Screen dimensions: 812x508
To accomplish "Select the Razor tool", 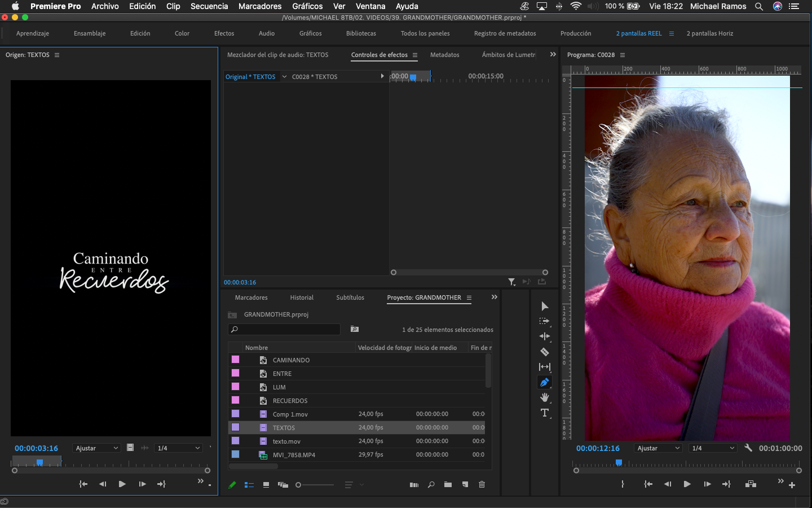I will [x=544, y=352].
